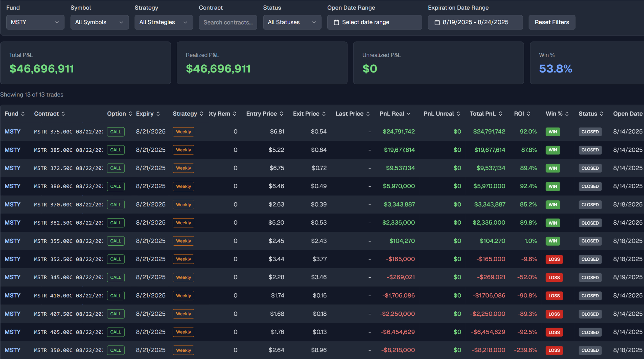644x359 pixels.
Task: Click sort icon beside ROI header
Action: [x=529, y=114]
